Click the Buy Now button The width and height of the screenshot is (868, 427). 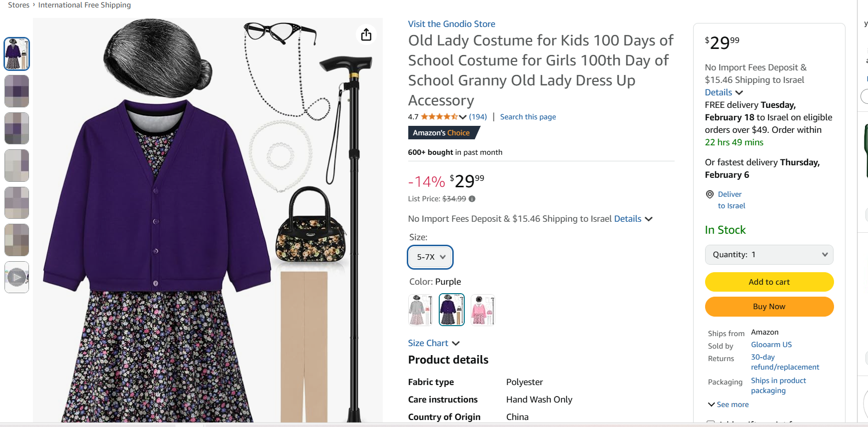(769, 307)
